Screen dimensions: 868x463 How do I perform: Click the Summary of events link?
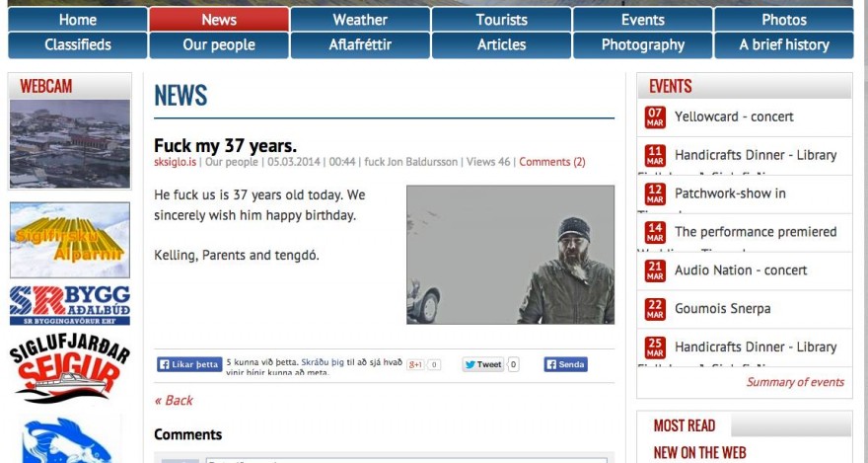[795, 382]
